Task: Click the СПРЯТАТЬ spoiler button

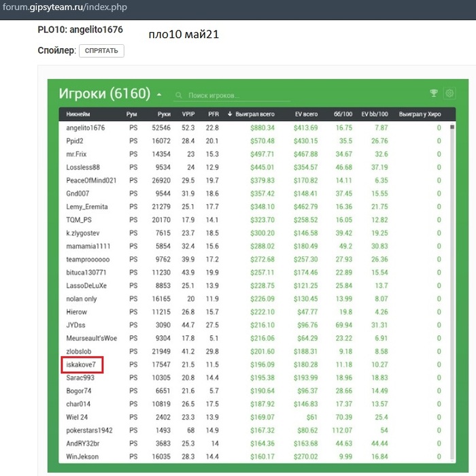Action: coord(101,51)
